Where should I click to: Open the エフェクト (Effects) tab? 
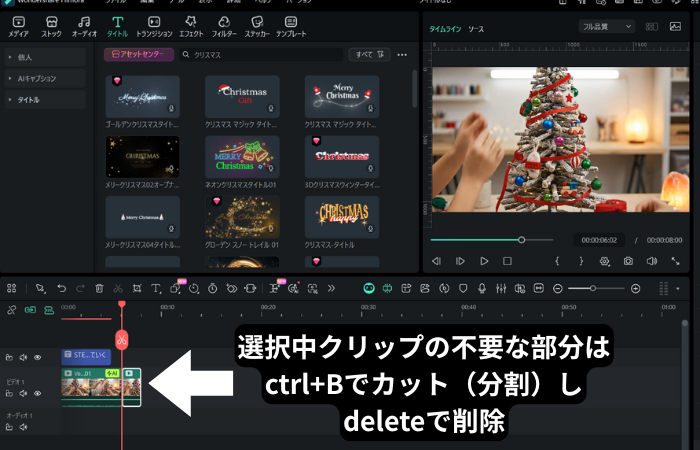coord(191,26)
